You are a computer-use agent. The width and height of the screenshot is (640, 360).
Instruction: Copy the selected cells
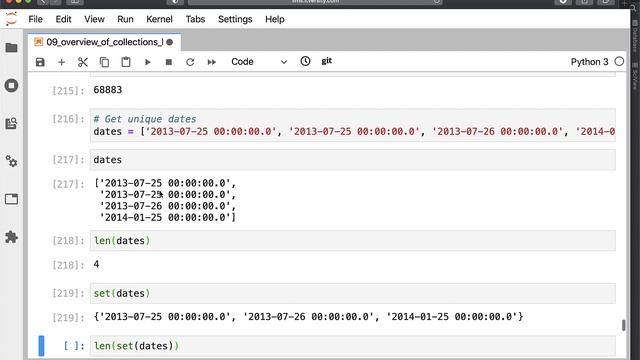(104, 62)
